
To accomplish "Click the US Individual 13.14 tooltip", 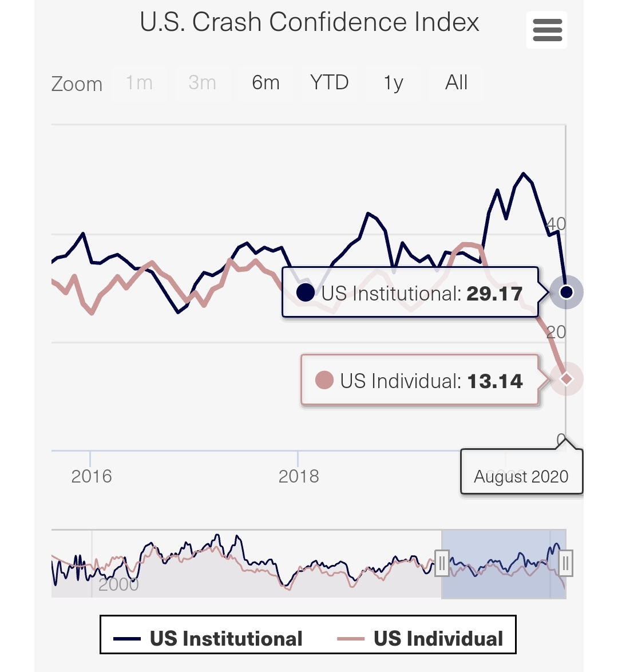I will click(420, 381).
